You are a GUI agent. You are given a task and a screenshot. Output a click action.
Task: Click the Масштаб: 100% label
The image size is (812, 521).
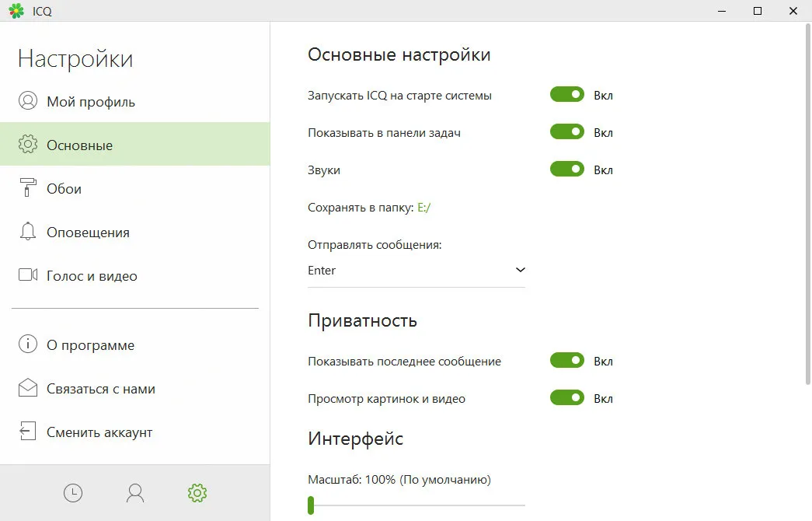[x=399, y=480]
